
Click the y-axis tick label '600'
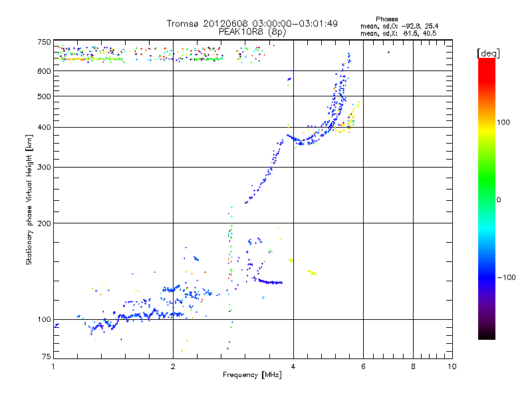tap(44, 71)
